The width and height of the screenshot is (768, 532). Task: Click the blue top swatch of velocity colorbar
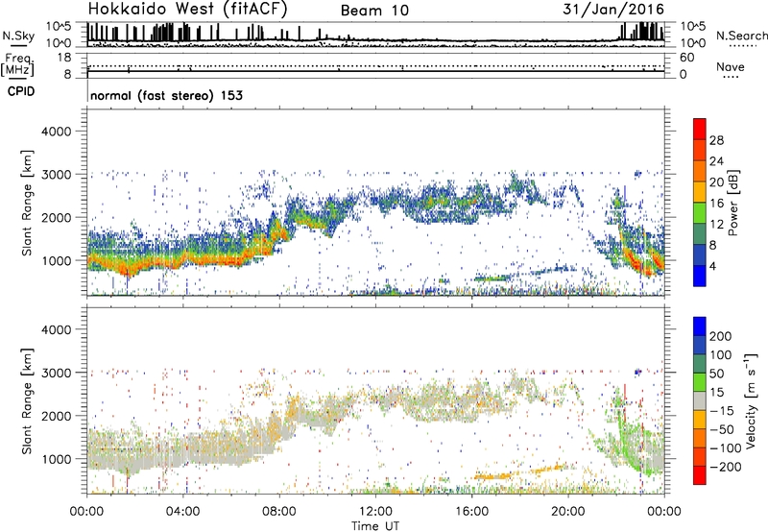click(x=700, y=326)
